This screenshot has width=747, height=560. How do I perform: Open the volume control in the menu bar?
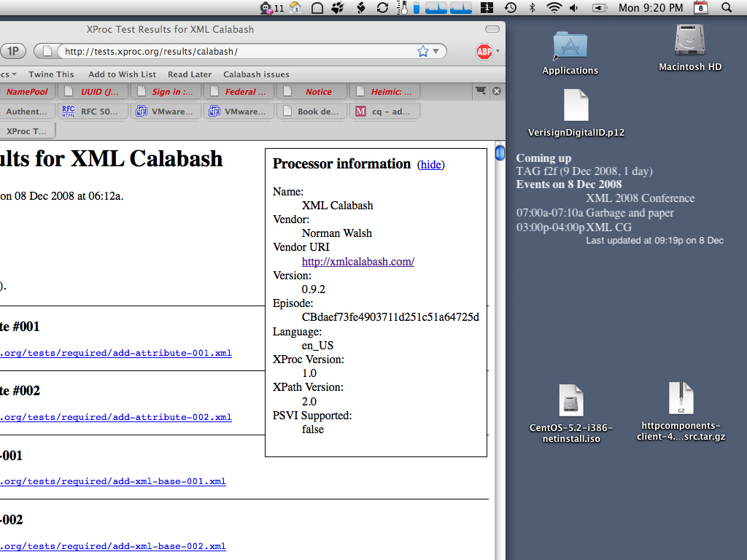(574, 7)
